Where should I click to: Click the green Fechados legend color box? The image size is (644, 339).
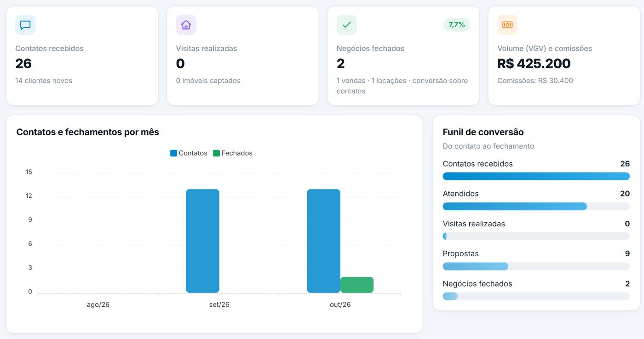[216, 153]
